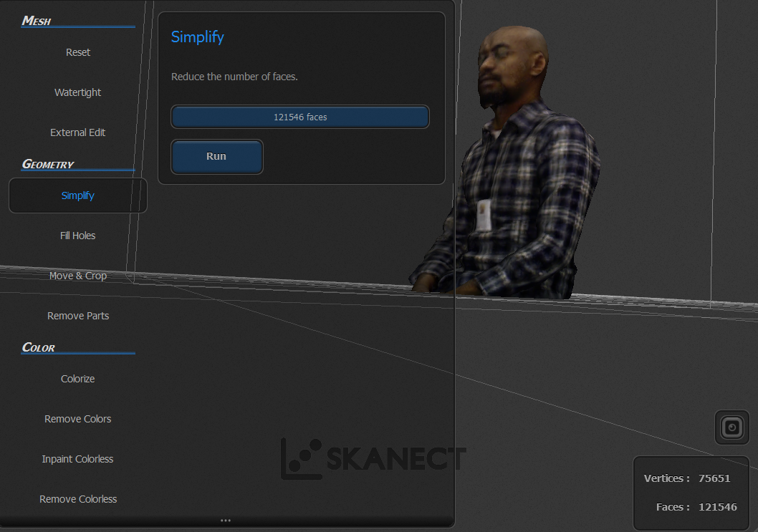Click the Faces count 121546 in stats box
The width and height of the screenshot is (758, 532).
tap(717, 507)
